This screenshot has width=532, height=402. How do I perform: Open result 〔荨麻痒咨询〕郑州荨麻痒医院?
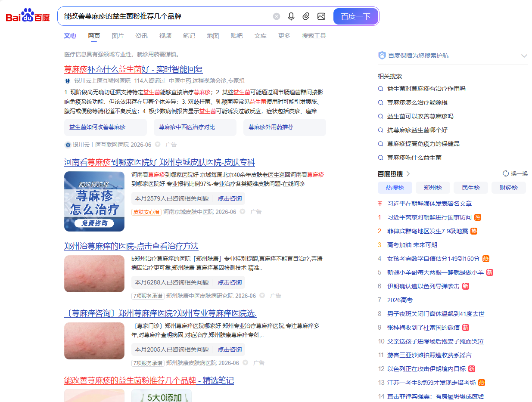click(161, 313)
